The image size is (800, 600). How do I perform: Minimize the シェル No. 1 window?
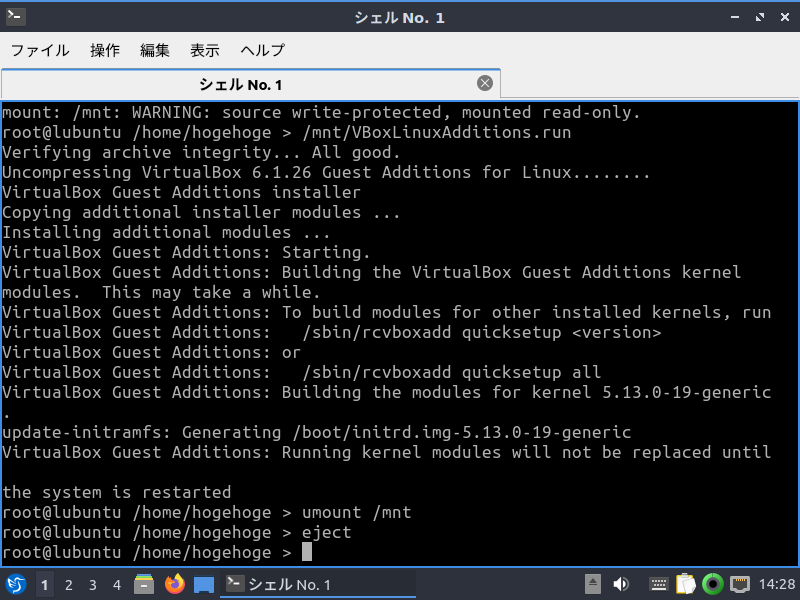coord(735,17)
